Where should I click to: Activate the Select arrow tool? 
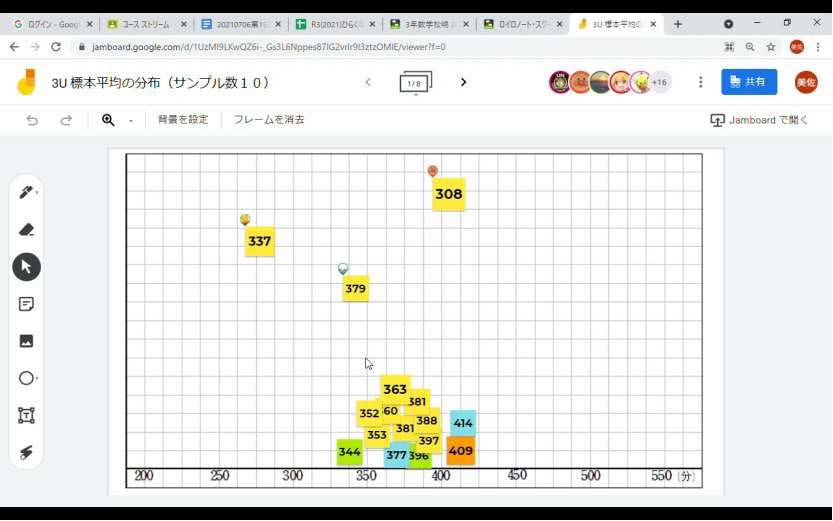point(26,266)
